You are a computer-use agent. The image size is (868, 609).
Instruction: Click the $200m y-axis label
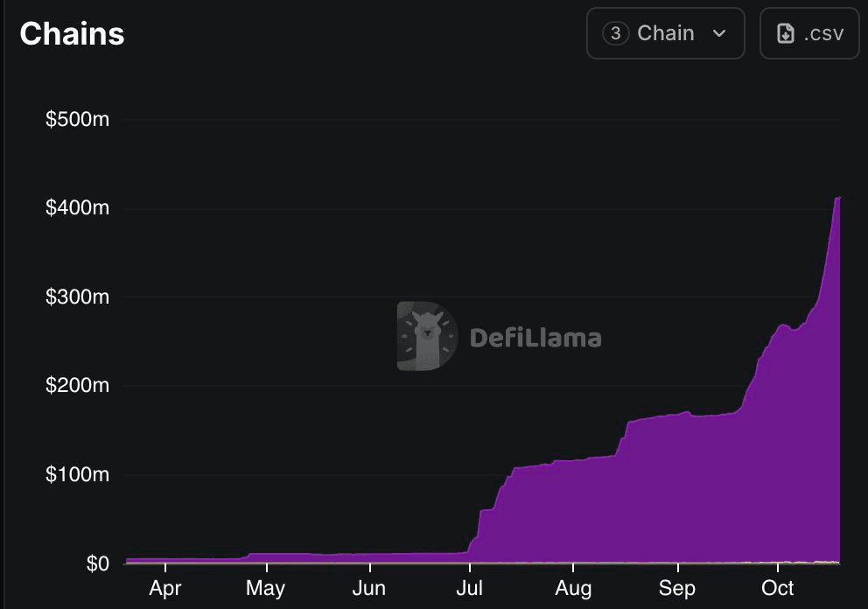tap(77, 386)
